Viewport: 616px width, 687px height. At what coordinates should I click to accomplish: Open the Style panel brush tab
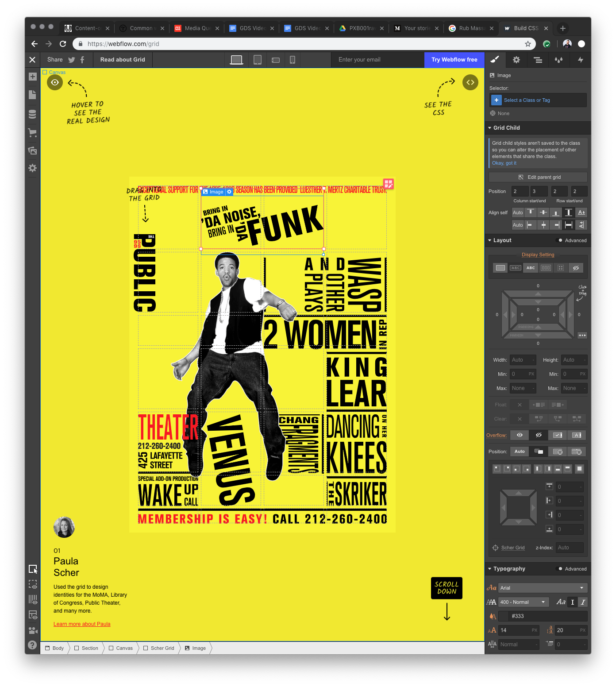pyautogui.click(x=495, y=59)
